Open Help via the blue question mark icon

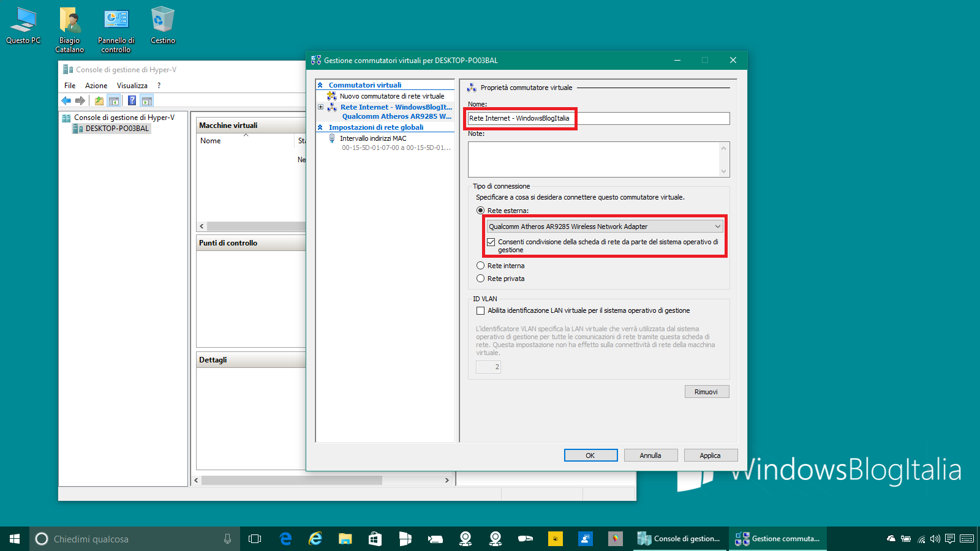132,101
